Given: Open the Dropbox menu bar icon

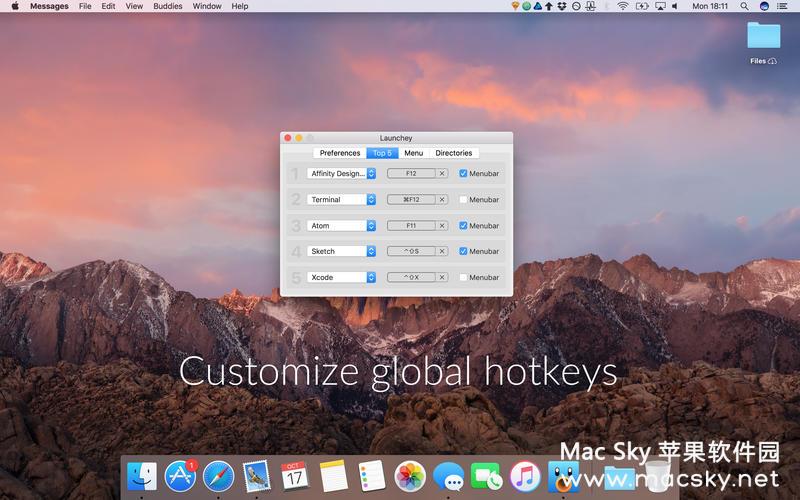Looking at the screenshot, I should [562, 6].
